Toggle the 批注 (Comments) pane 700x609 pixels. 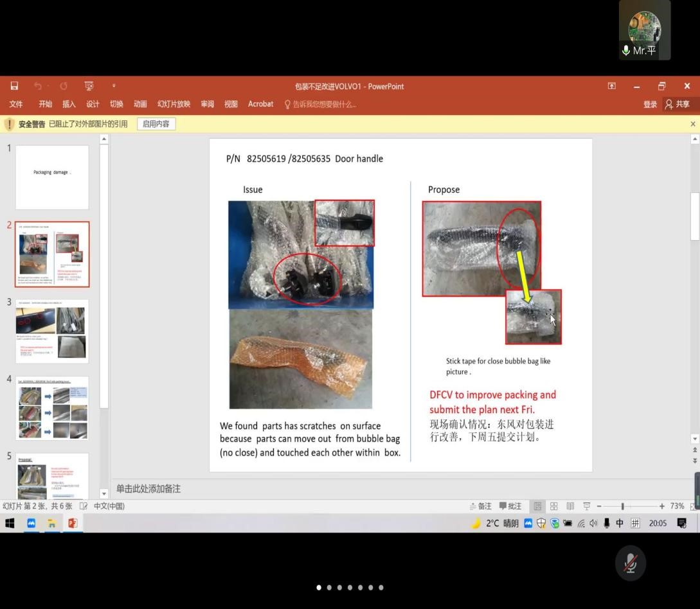click(510, 506)
